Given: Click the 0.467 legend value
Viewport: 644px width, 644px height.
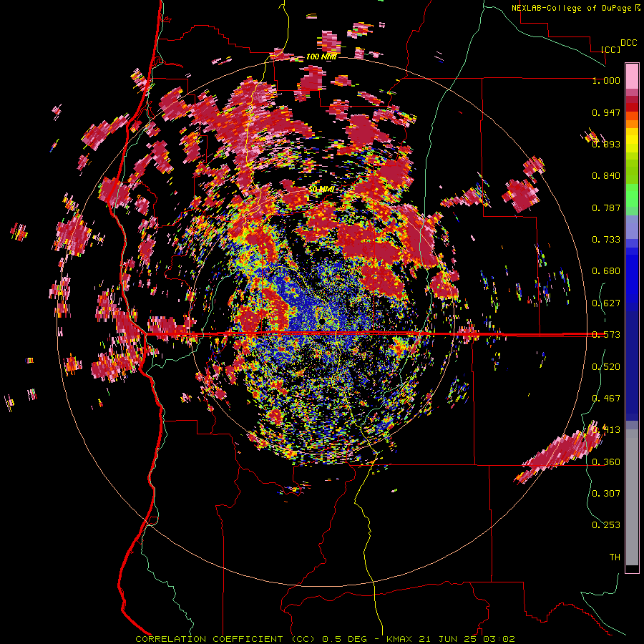Looking at the screenshot, I should [x=606, y=399].
